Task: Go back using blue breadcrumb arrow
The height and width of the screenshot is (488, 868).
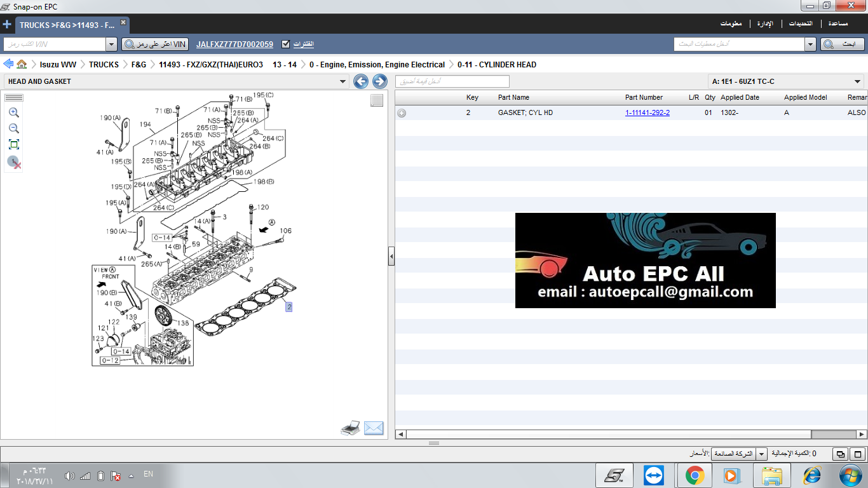Action: [8, 64]
